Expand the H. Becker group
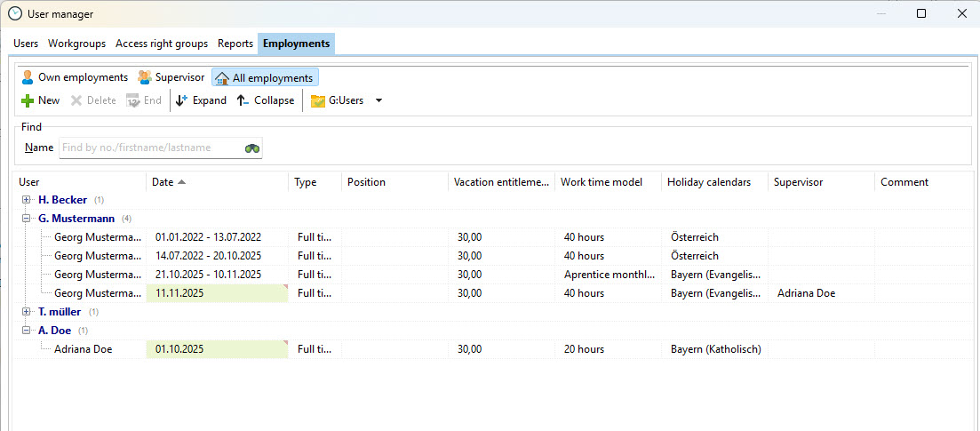Screen dimensions: 980x431 (27, 200)
